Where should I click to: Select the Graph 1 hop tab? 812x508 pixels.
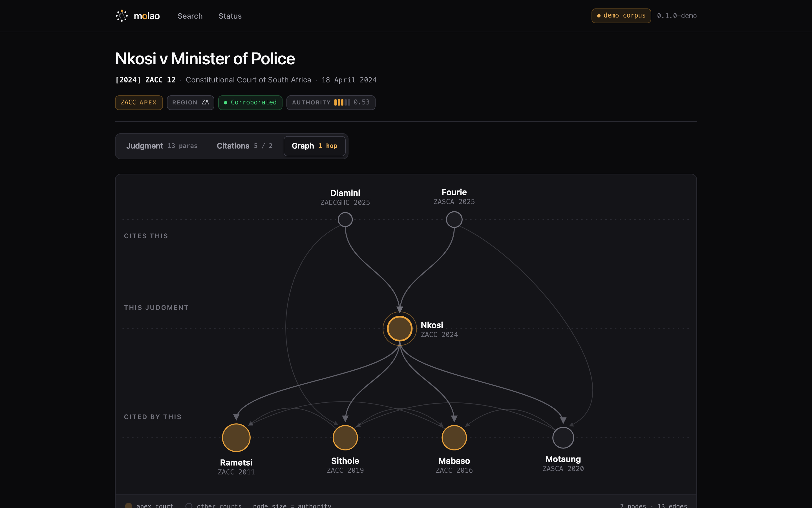[x=314, y=146]
